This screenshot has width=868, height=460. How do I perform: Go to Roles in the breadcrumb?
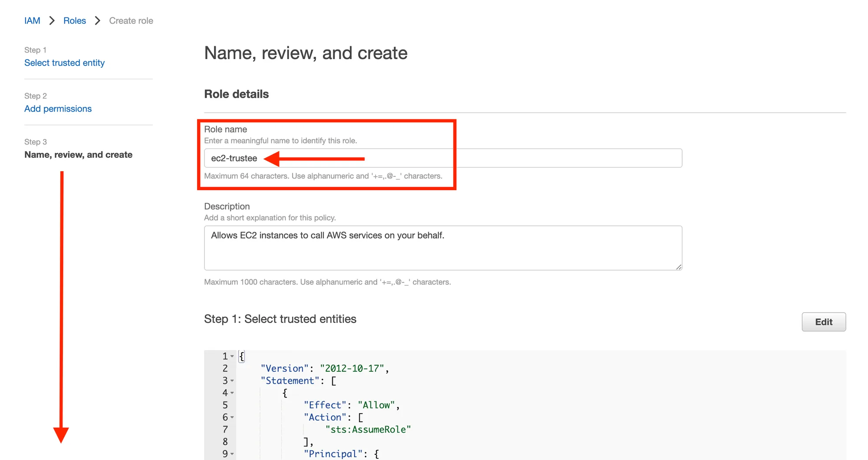[x=75, y=21]
